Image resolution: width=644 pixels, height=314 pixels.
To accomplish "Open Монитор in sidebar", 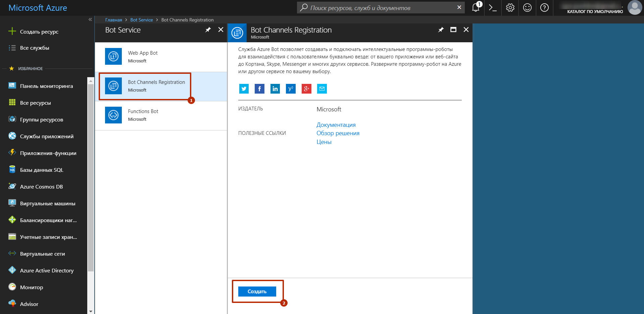I will pyautogui.click(x=32, y=287).
